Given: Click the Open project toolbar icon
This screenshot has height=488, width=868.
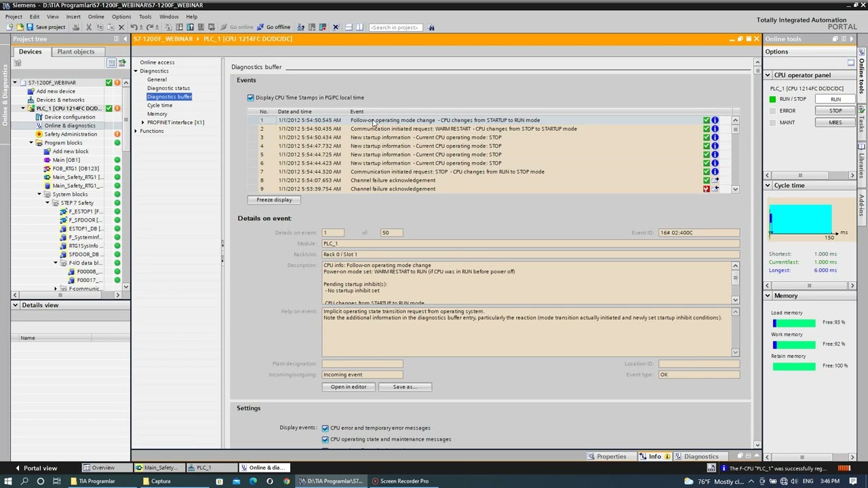Looking at the screenshot, I should point(20,27).
